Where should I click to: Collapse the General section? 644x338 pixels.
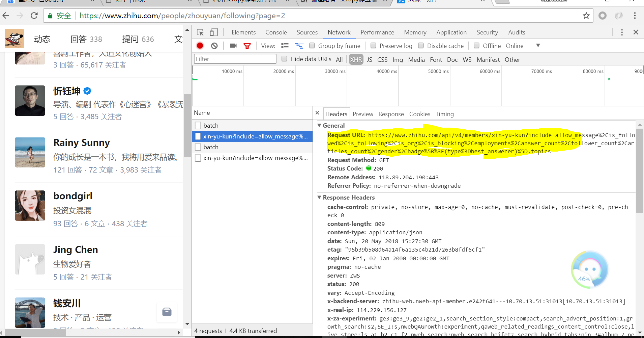click(319, 125)
